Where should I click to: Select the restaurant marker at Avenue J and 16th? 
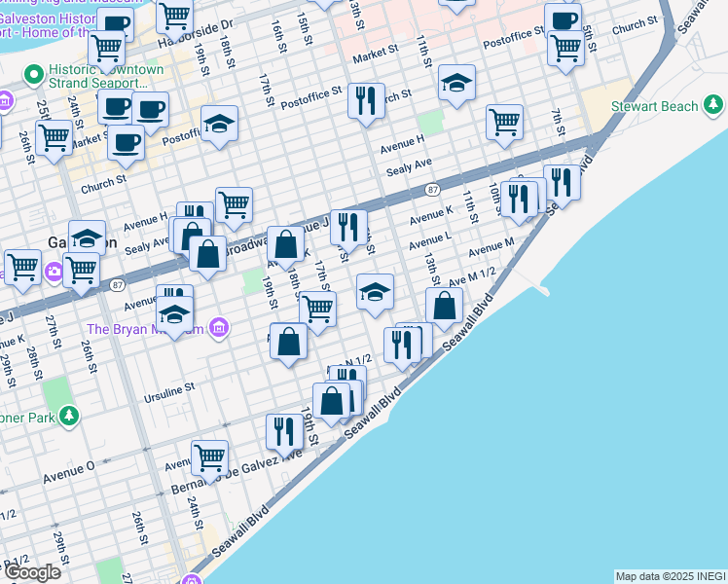348,228
